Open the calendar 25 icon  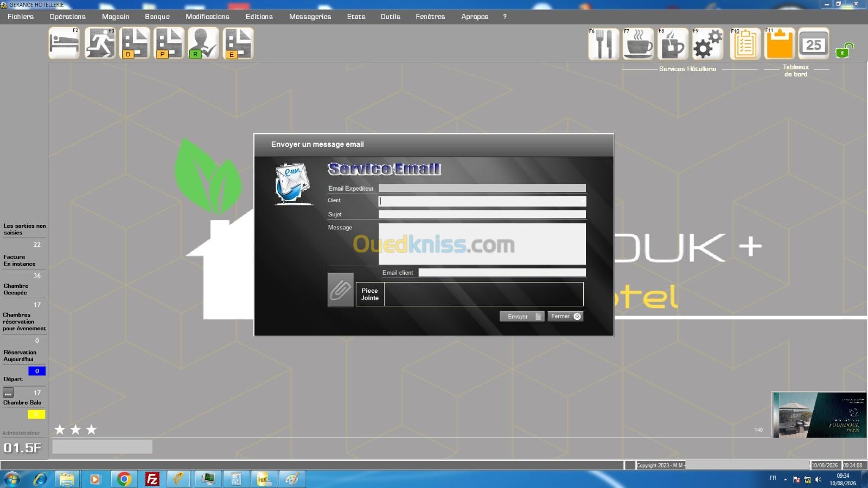point(814,44)
